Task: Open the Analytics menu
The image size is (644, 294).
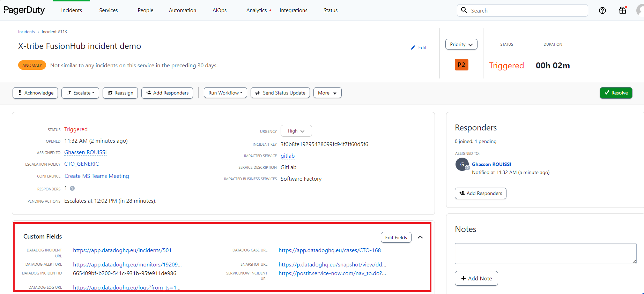Action: point(257,10)
